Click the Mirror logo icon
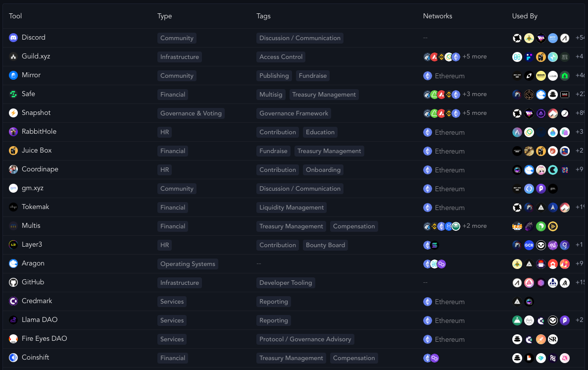 click(13, 75)
